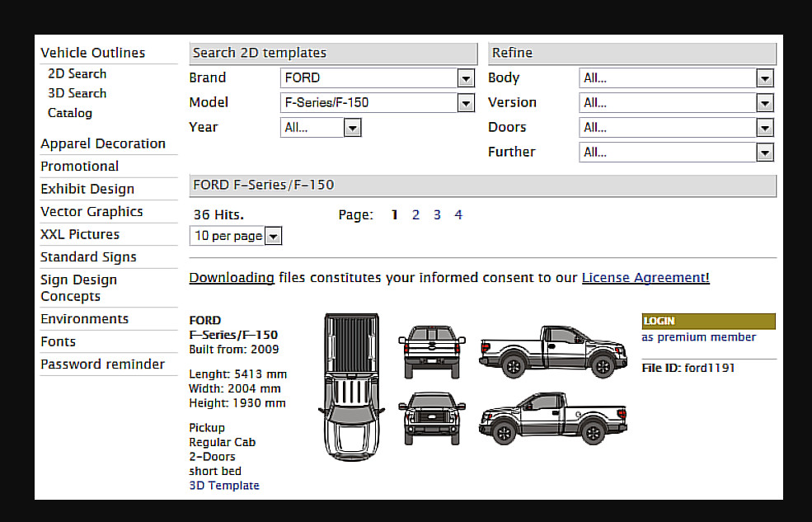Open the 3D Template link
The height and width of the screenshot is (522, 812).
tap(224, 486)
